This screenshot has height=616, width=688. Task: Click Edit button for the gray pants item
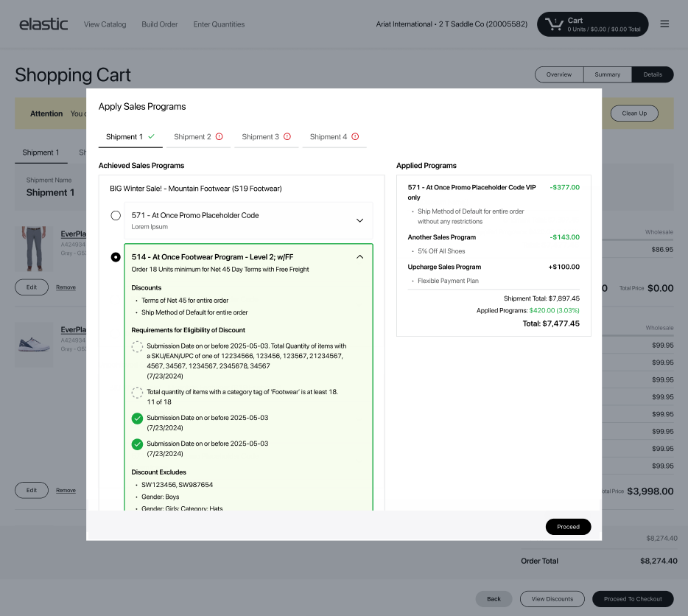click(32, 287)
